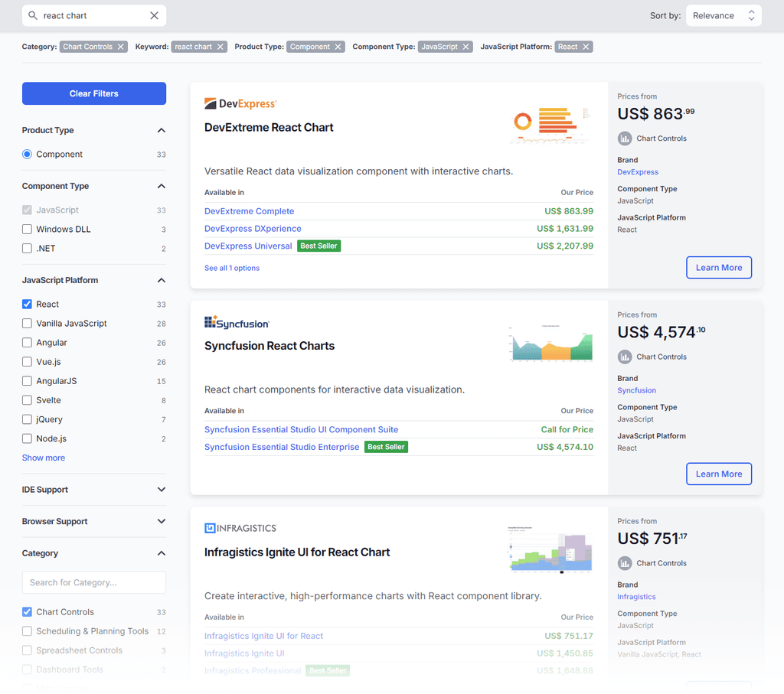Open Infragistics Ignite UI for React link
The width and height of the screenshot is (784, 694).
point(263,636)
